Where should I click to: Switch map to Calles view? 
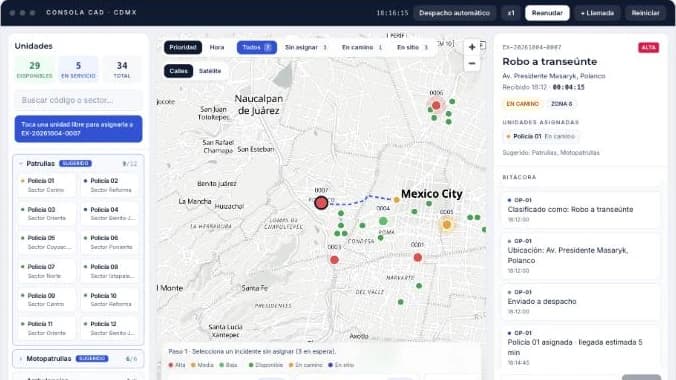[x=178, y=71]
